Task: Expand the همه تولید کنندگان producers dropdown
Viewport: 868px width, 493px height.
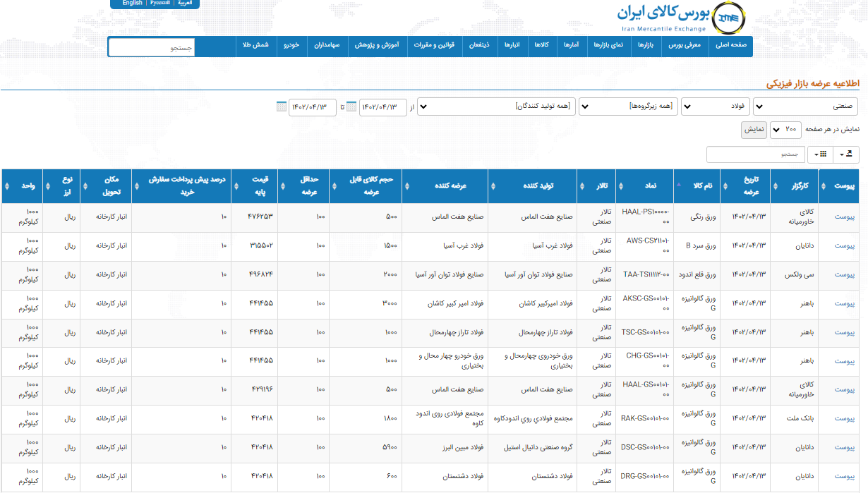Action: click(x=496, y=107)
